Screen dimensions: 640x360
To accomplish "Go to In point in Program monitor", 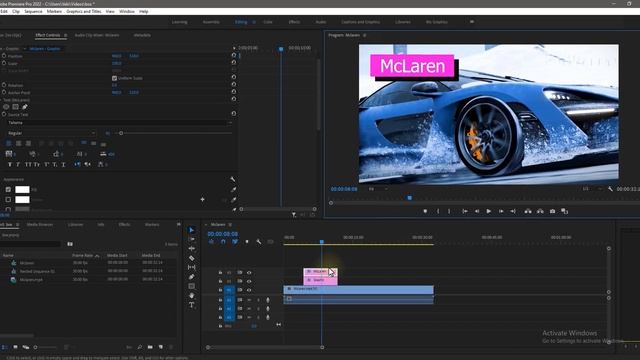I will coord(464,211).
